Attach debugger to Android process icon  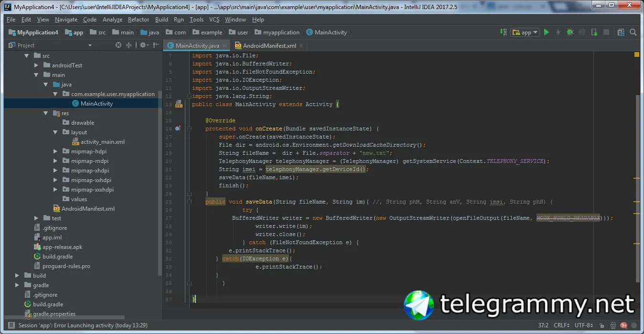click(x=594, y=32)
